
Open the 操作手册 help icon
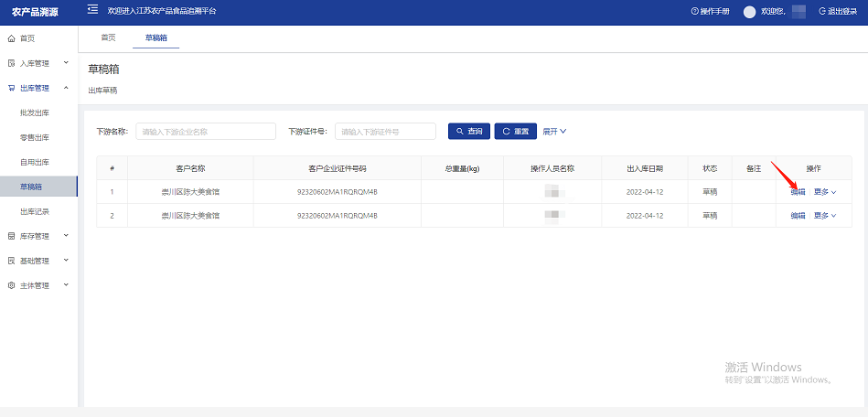point(694,11)
